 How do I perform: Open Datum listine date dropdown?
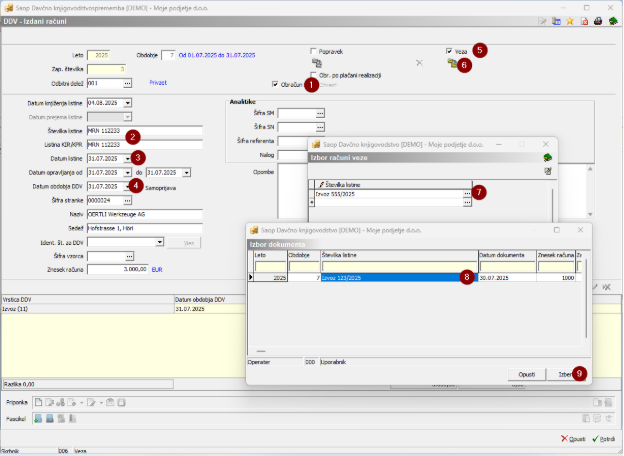coord(127,158)
